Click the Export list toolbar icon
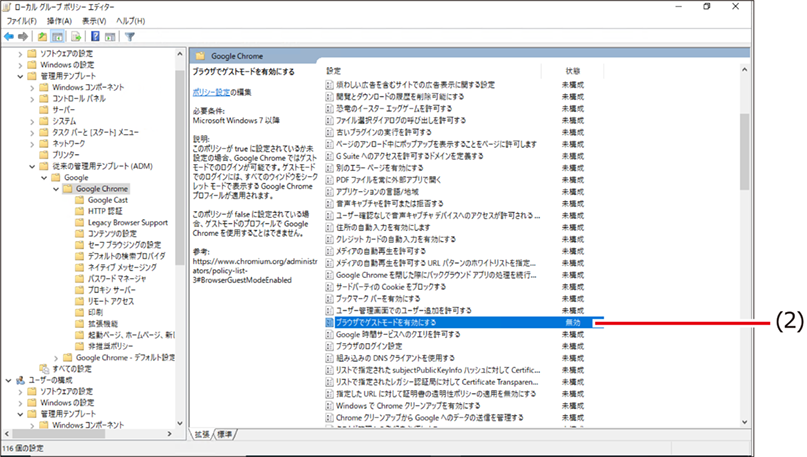Image resolution: width=807 pixels, height=457 pixels. 76,37
